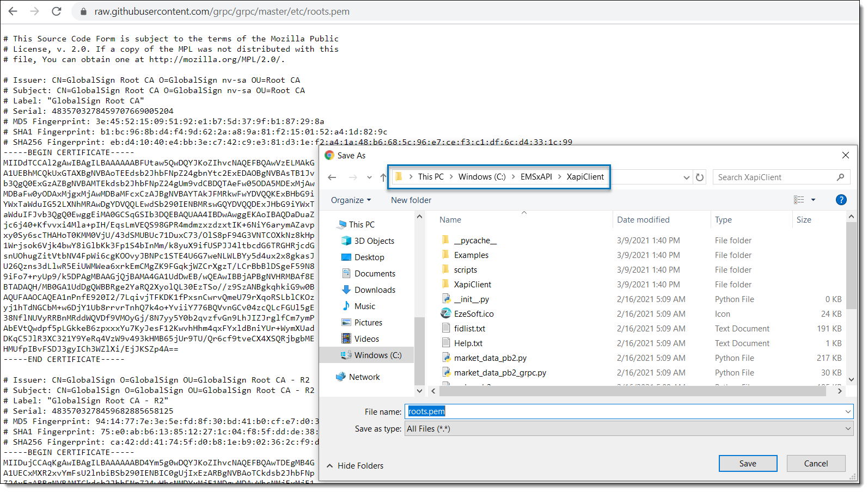868x492 pixels.
Task: Click the search magnifier icon
Action: click(x=841, y=177)
